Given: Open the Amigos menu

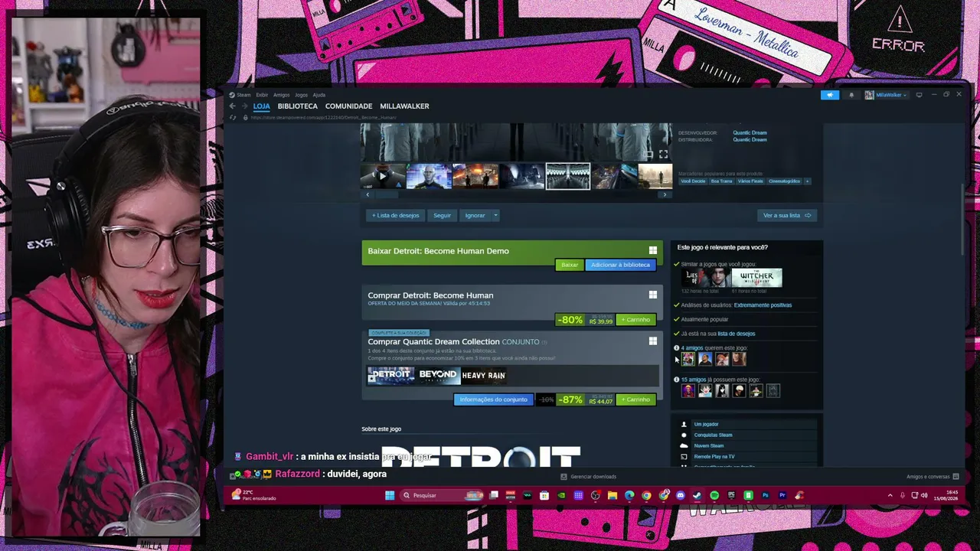Looking at the screenshot, I should coord(282,95).
